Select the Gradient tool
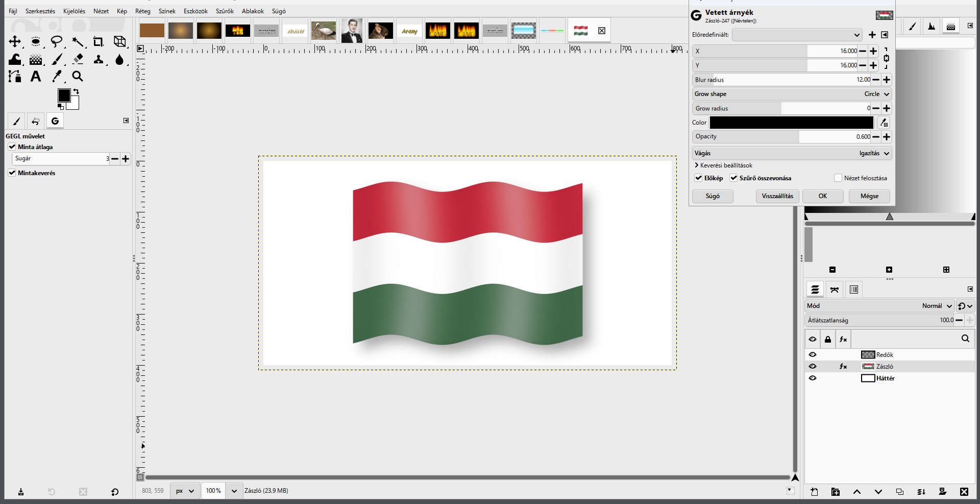 36,59
